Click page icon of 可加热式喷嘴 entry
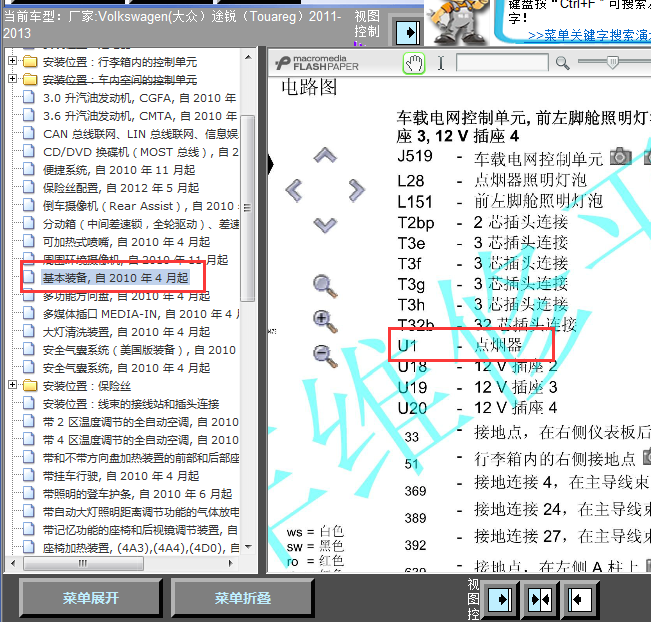 28,242
